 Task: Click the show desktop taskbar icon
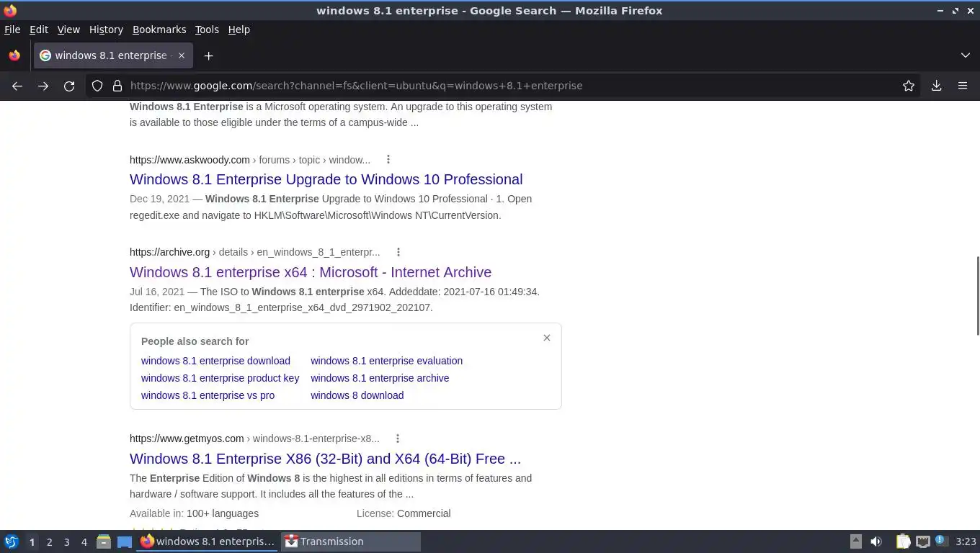pyautogui.click(x=125, y=541)
